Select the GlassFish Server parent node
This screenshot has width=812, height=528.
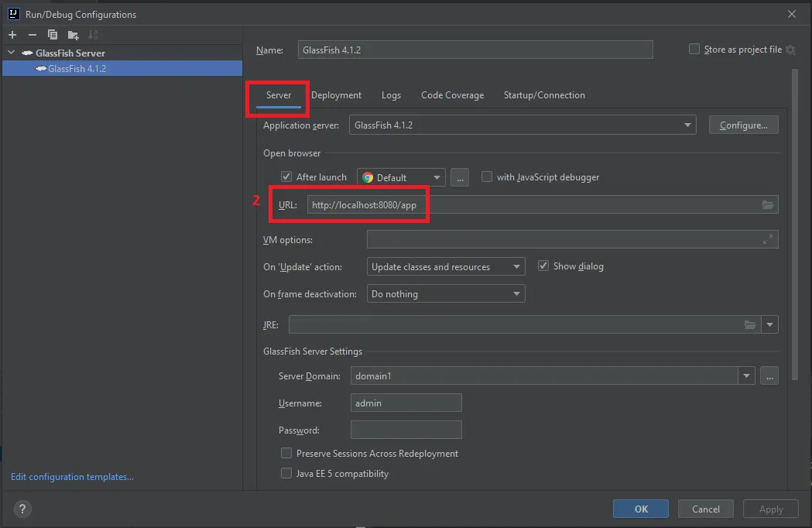tap(122, 53)
